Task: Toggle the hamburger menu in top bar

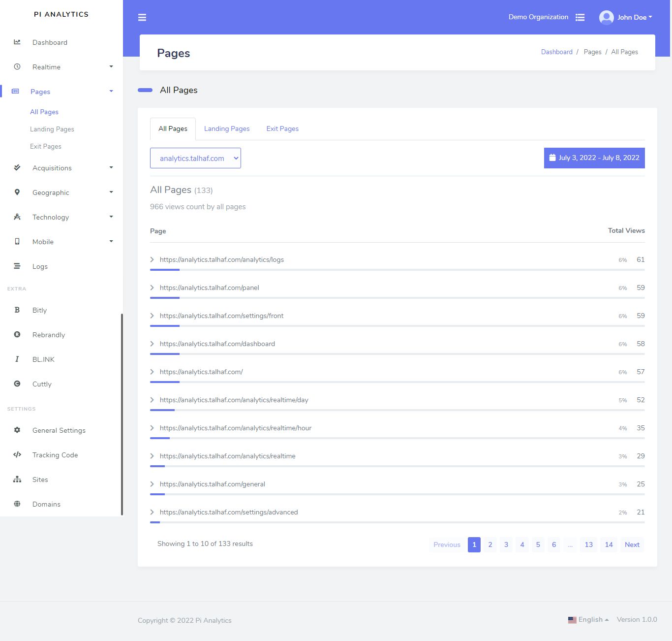Action: [142, 18]
